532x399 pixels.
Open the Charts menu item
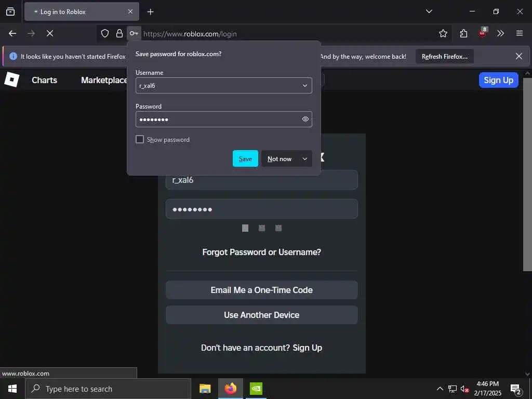click(45, 80)
